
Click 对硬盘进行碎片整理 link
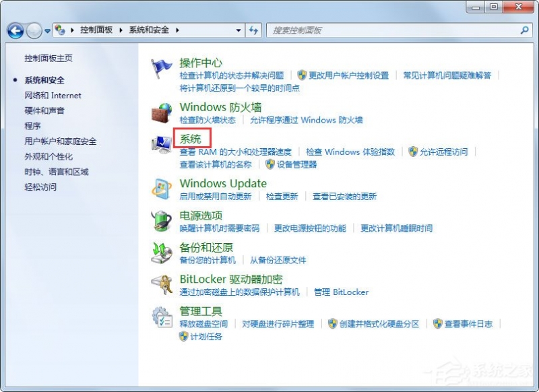coord(278,324)
